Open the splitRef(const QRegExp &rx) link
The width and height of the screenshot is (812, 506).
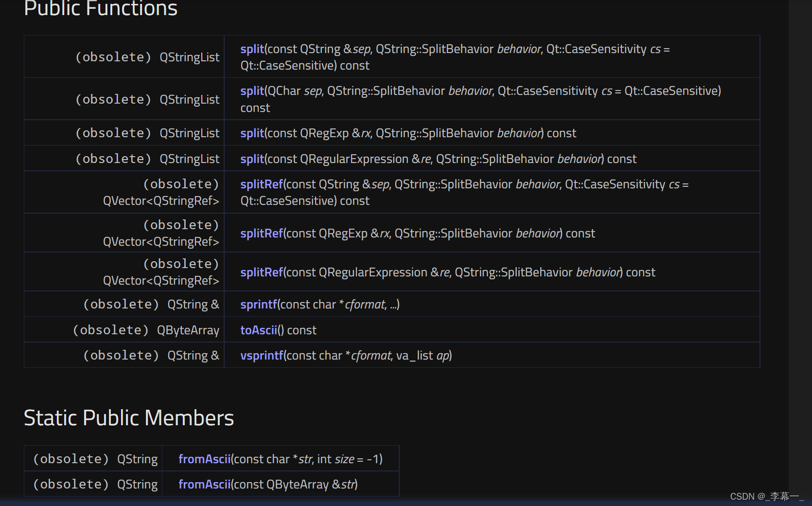tap(262, 234)
